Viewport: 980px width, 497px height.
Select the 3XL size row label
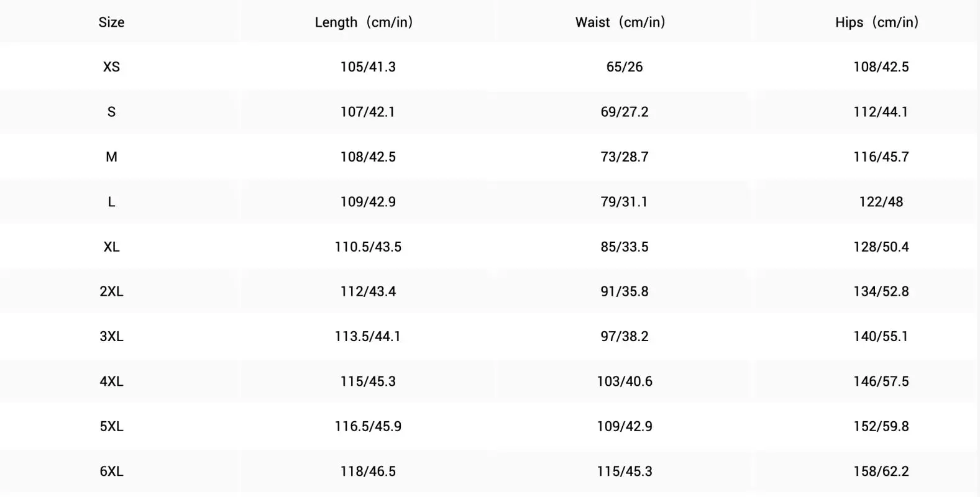(x=111, y=336)
